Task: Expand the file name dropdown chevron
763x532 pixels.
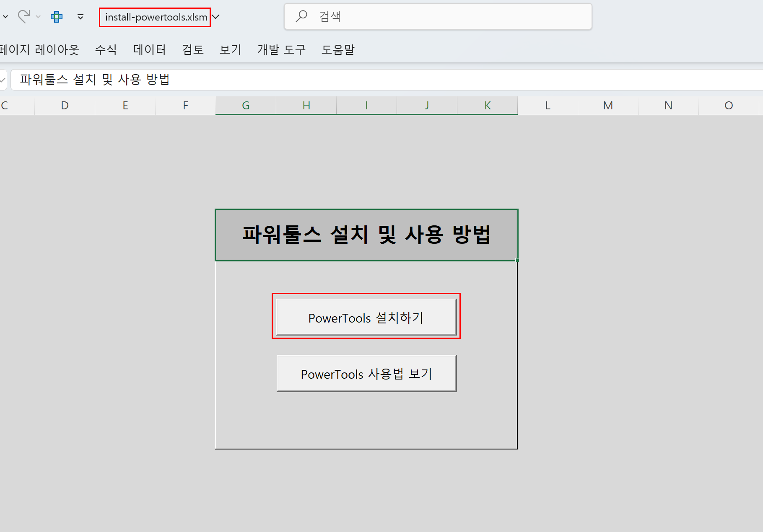Action: click(x=215, y=17)
